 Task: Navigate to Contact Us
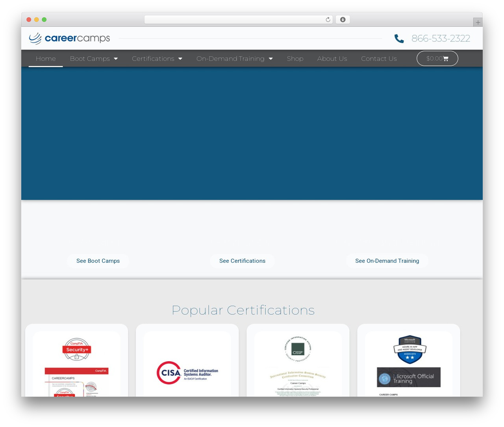click(x=379, y=59)
